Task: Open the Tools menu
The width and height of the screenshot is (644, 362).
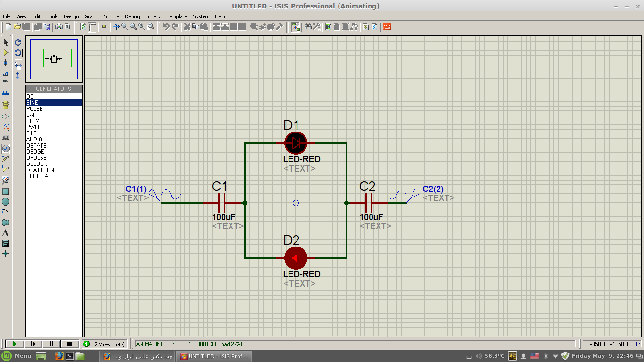Action: 52,16
